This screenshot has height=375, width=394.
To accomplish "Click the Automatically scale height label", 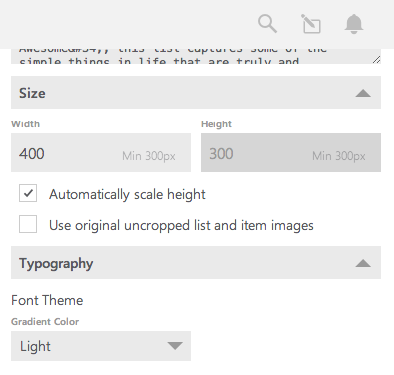I will tap(127, 194).
